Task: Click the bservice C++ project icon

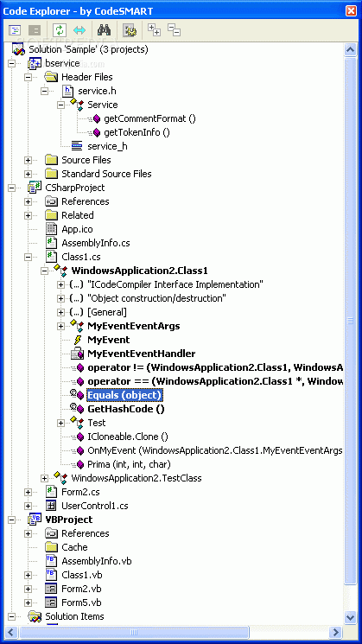Action: 35,63
